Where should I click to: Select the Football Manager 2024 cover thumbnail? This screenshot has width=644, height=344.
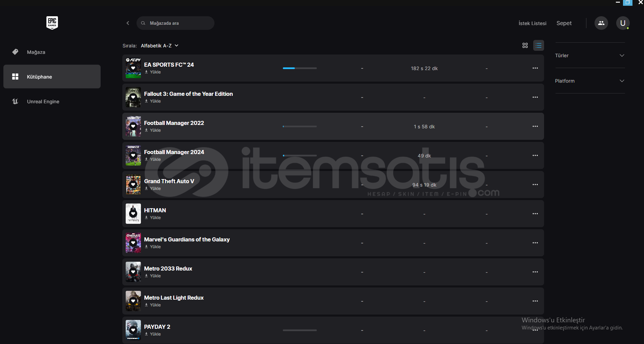[133, 155]
